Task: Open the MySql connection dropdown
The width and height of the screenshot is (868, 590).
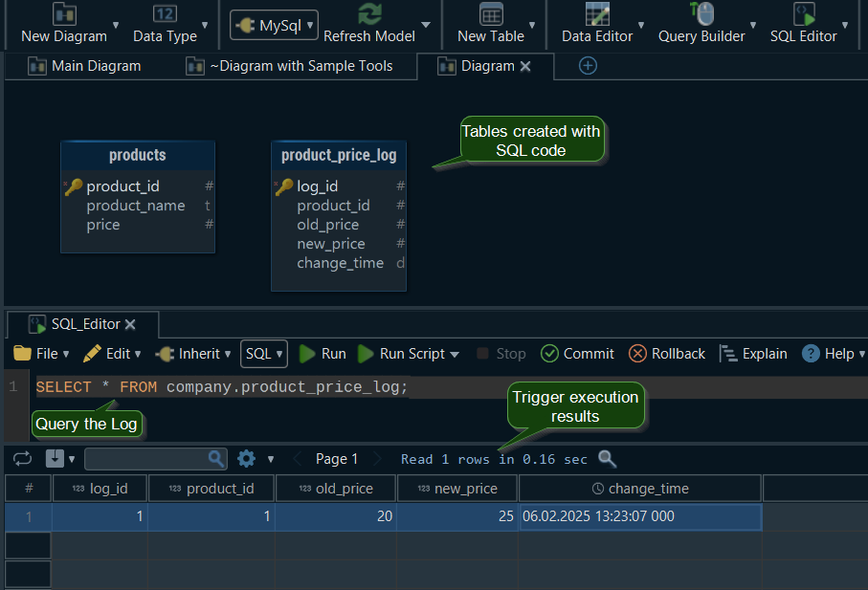Action: [x=274, y=25]
